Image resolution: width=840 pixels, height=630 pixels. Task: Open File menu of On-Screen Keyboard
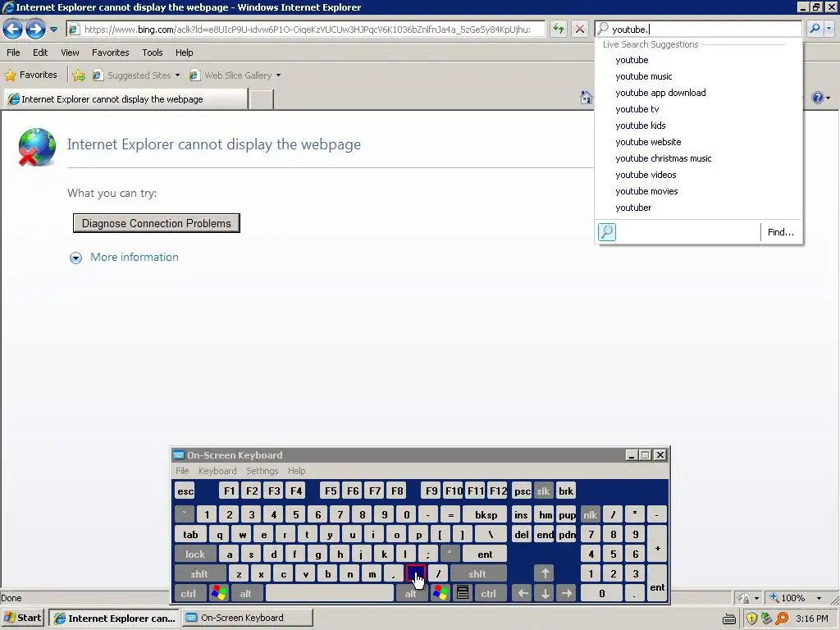click(x=182, y=471)
